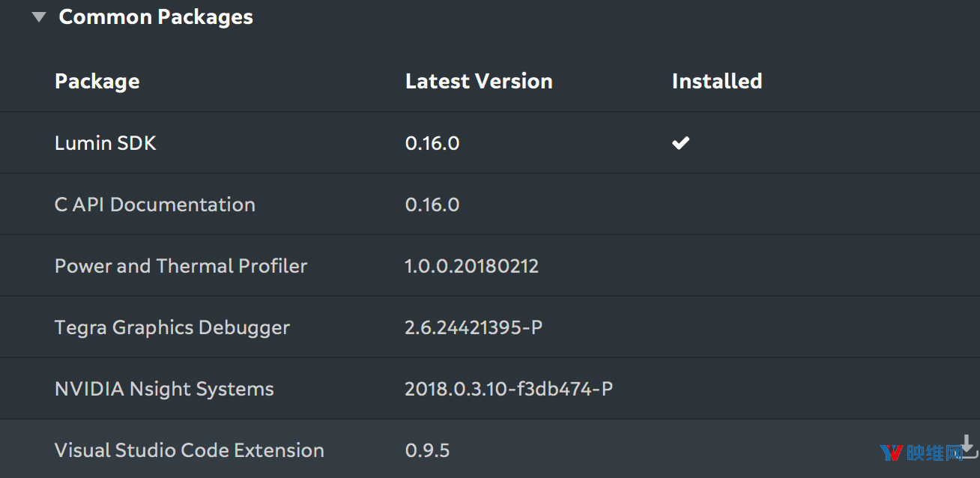Download the Visual Studio Code Extension
Screen dimensions: 980x478
coord(968,445)
